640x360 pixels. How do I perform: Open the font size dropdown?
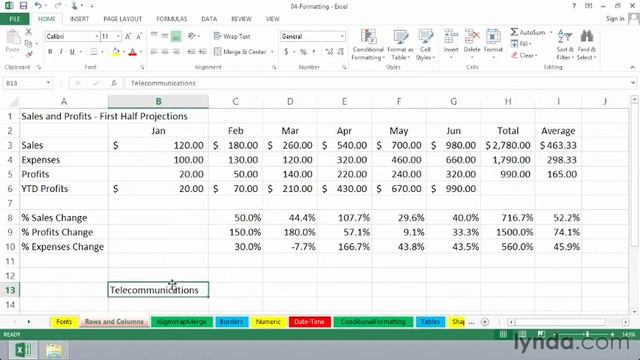[x=118, y=36]
